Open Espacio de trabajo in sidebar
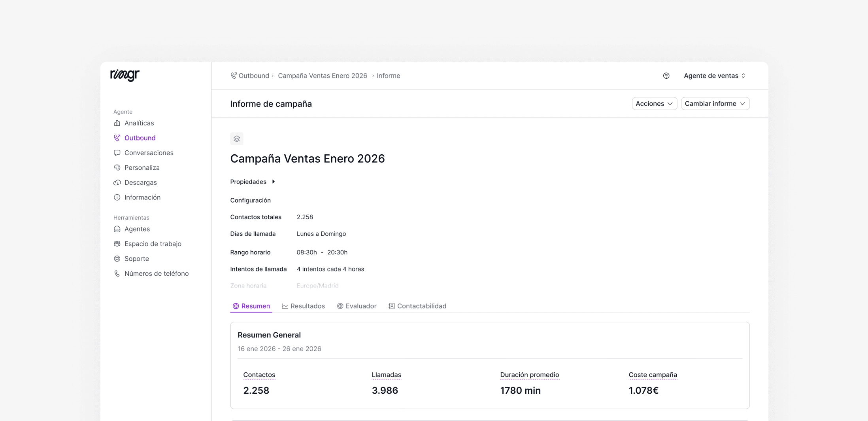Screen dimensions: 868x421 coord(153,244)
